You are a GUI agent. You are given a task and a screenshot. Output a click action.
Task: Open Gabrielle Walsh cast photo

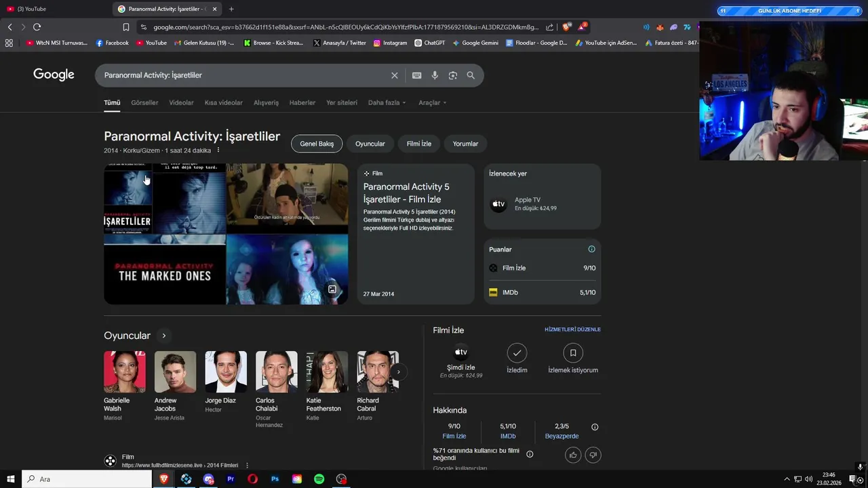125,371
